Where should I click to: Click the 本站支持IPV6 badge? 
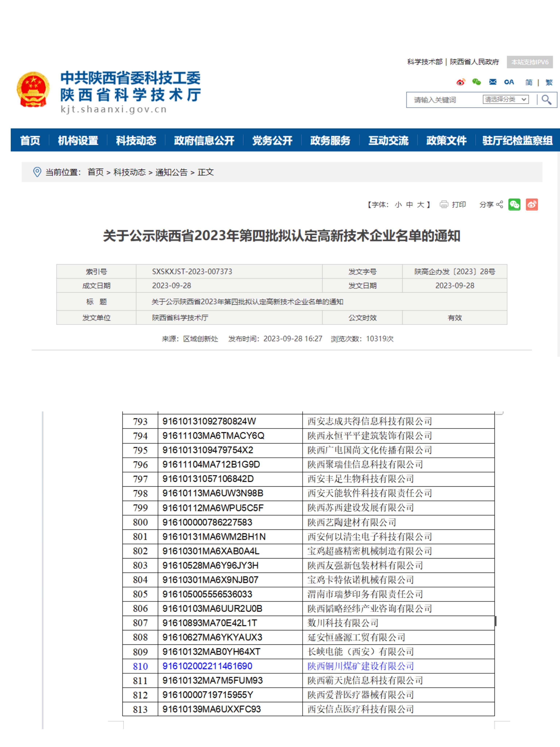(530, 62)
